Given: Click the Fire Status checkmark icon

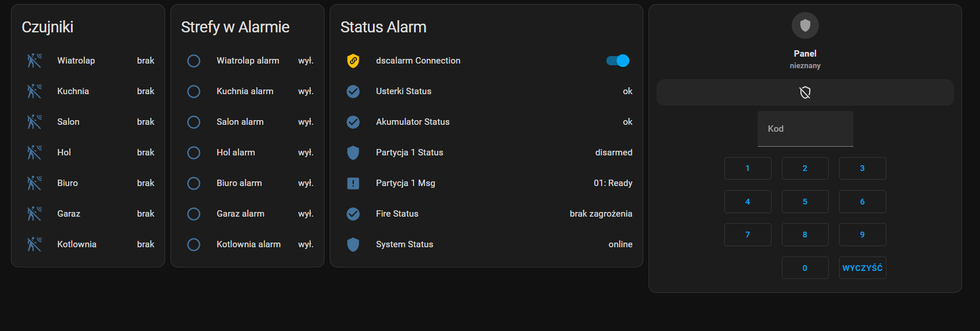Looking at the screenshot, I should pyautogui.click(x=353, y=214).
